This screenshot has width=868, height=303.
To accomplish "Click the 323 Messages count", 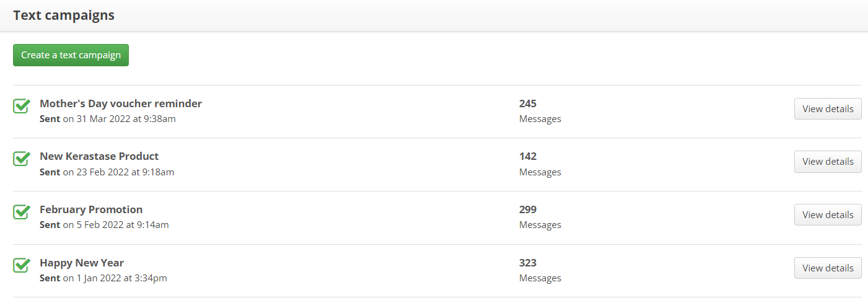I will pos(540,270).
